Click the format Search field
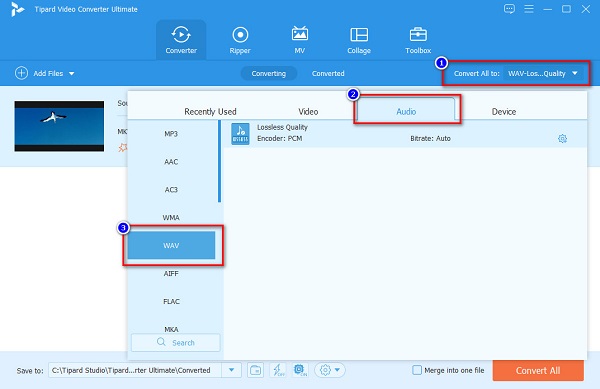This screenshot has height=389, width=600. [x=176, y=343]
